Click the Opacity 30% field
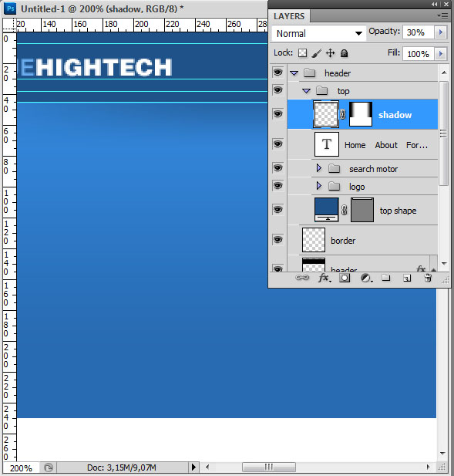This screenshot has width=454, height=476. [x=419, y=32]
